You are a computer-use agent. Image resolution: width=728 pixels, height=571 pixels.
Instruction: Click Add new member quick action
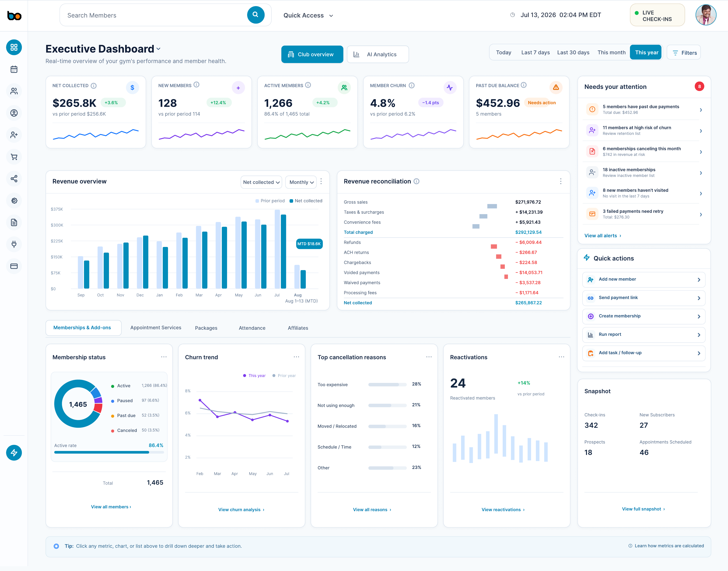pyautogui.click(x=644, y=280)
